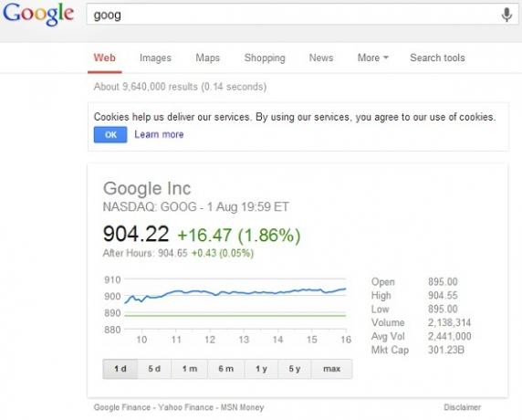Click the microphone voice search icon
This screenshot has width=522, height=420.
[506, 15]
